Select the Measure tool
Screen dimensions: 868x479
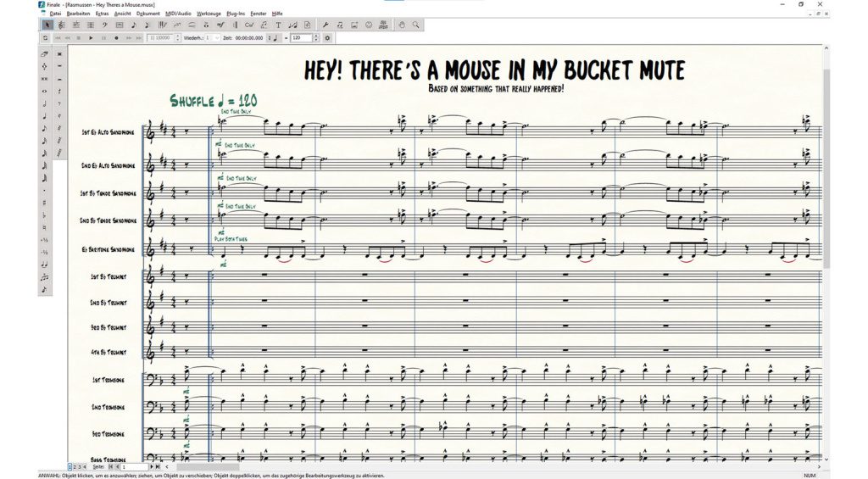click(120, 25)
